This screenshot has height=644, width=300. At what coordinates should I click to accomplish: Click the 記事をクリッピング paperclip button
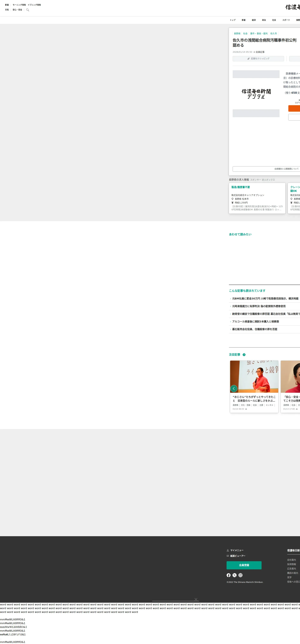[x=258, y=59]
